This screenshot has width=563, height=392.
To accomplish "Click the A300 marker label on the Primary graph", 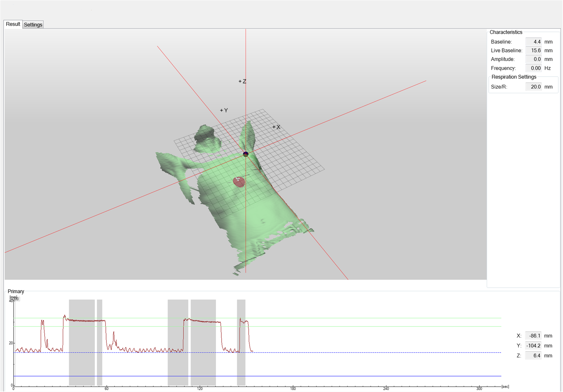I will (x=15, y=299).
